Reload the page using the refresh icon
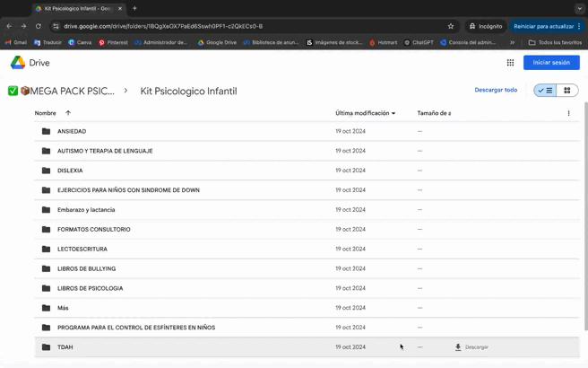The image size is (588, 368). point(39,26)
